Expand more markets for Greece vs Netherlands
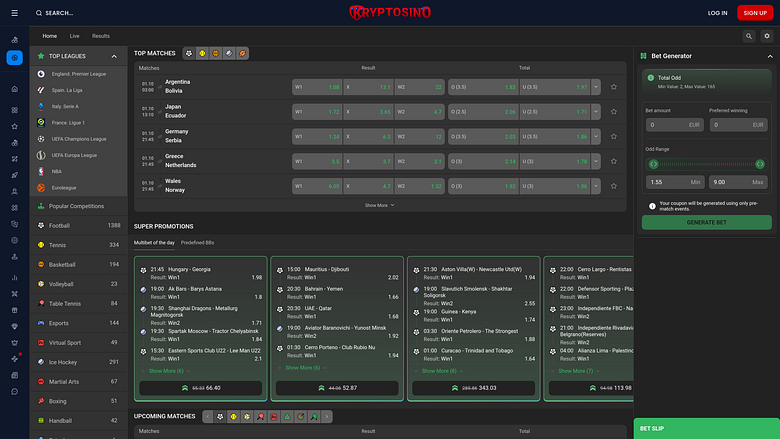The width and height of the screenshot is (780, 439). 595,162
